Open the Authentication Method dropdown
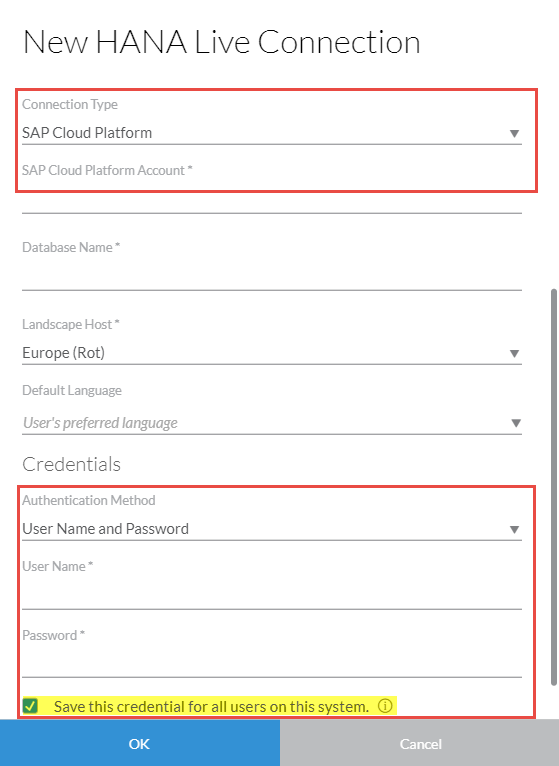559x766 pixels. point(272,529)
